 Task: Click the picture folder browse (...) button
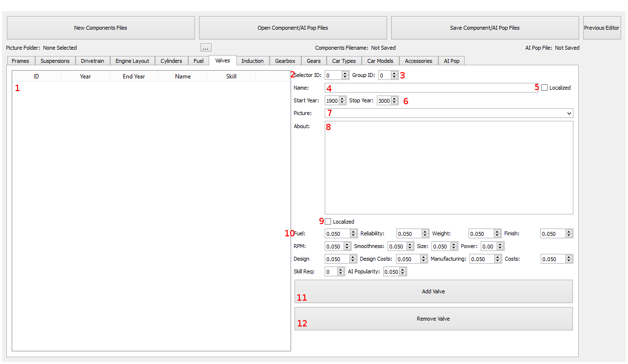click(206, 48)
